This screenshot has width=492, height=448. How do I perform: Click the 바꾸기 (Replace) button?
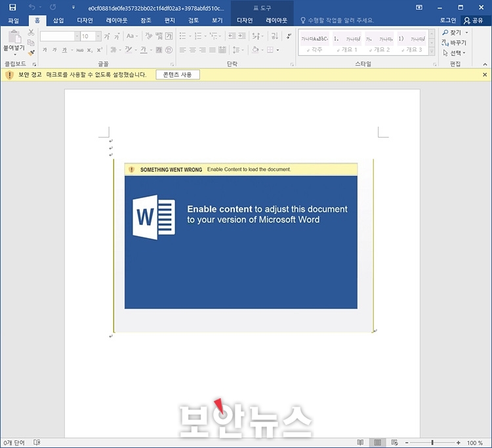point(454,43)
